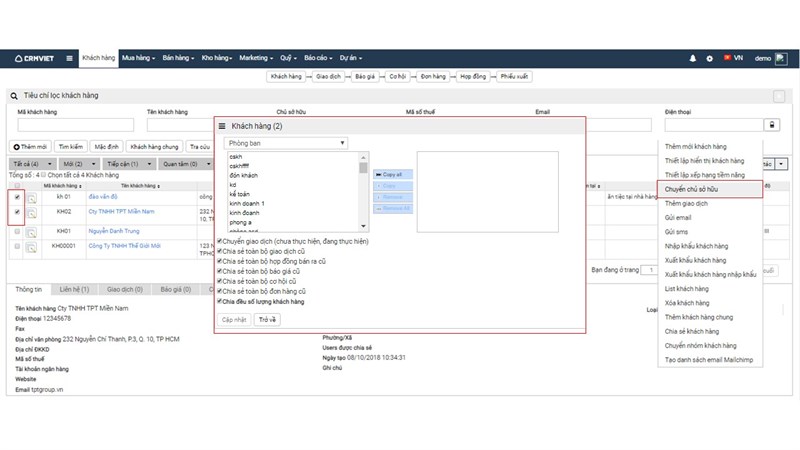
Task: Toggle the select-all header checkbox
Action: (x=17, y=186)
